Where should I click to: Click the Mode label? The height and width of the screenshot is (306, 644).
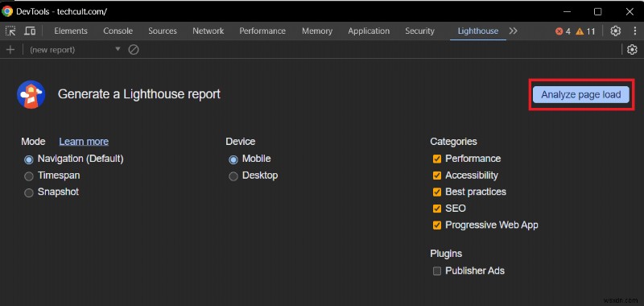tap(33, 141)
